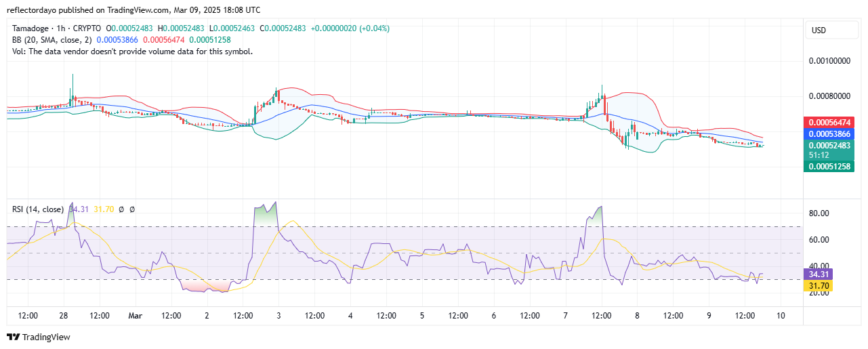Click the date label 2 on time axis
Screen dimensions: 868x349
coord(207,316)
